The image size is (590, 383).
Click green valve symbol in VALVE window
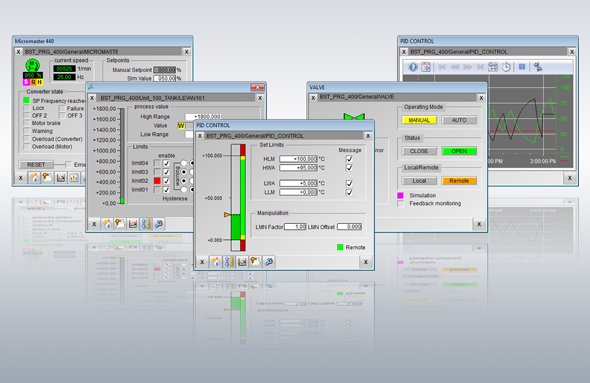click(354, 116)
